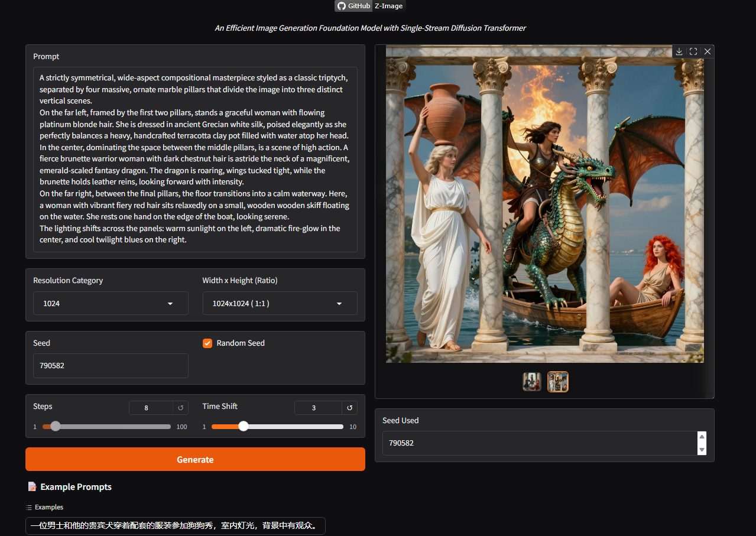Click the generated triptych image

(x=544, y=204)
